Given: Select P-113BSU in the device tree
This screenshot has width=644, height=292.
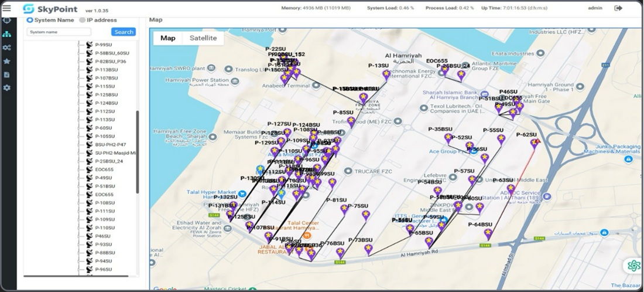Looking at the screenshot, I should (106, 70).
